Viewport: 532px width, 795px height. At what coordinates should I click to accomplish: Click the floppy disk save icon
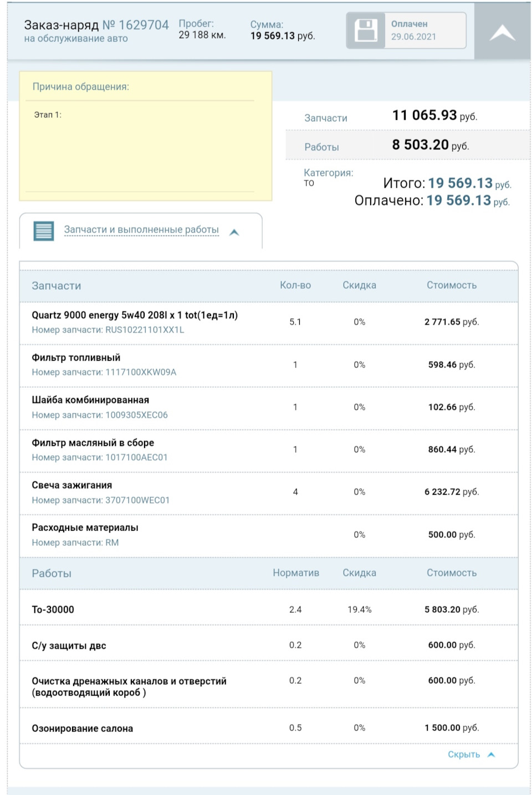pos(366,30)
